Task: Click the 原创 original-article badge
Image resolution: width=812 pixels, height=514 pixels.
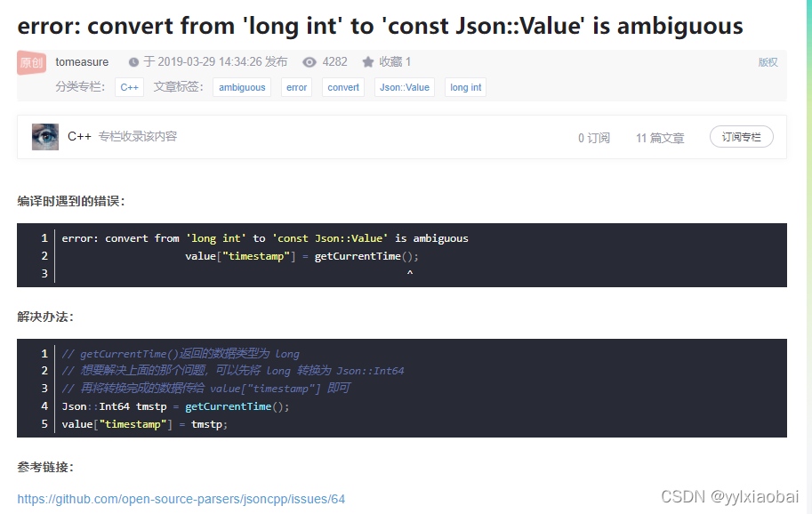Action: pyautogui.click(x=30, y=62)
